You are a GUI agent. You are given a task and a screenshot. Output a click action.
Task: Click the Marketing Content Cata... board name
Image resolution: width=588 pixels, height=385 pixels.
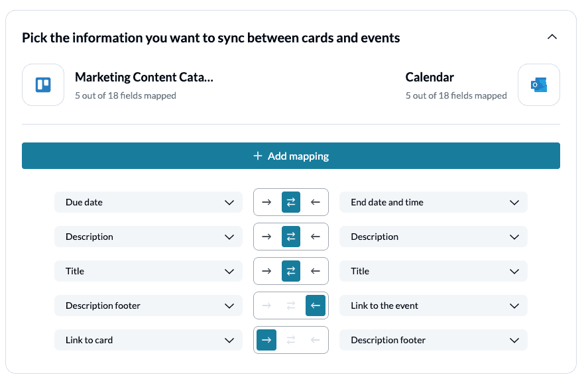click(144, 77)
